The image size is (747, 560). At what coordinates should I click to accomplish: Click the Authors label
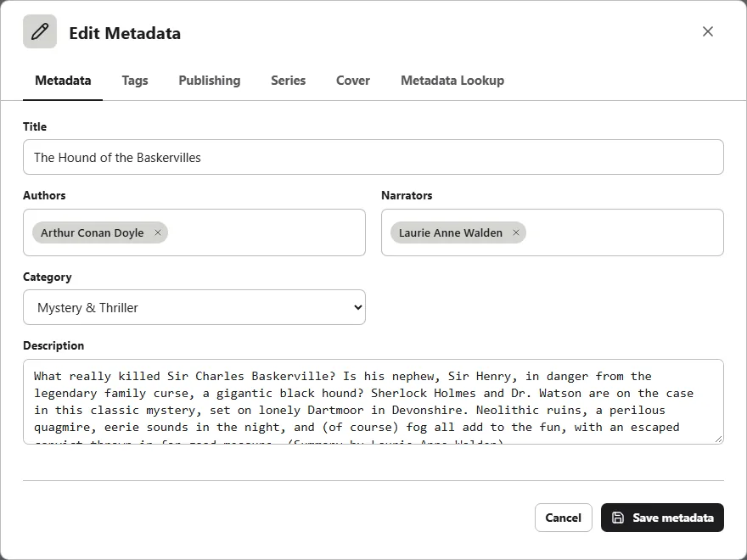point(44,195)
